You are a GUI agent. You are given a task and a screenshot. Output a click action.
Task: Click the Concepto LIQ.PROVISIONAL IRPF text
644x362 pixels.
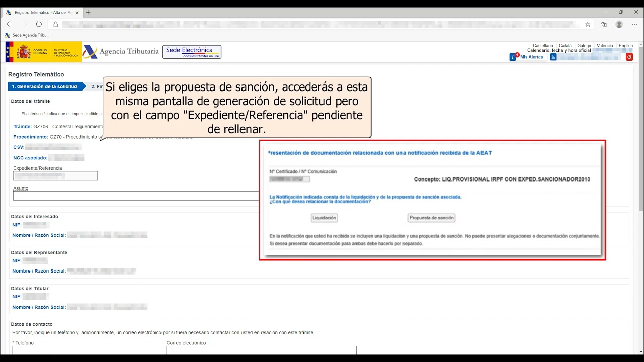pos(502,179)
